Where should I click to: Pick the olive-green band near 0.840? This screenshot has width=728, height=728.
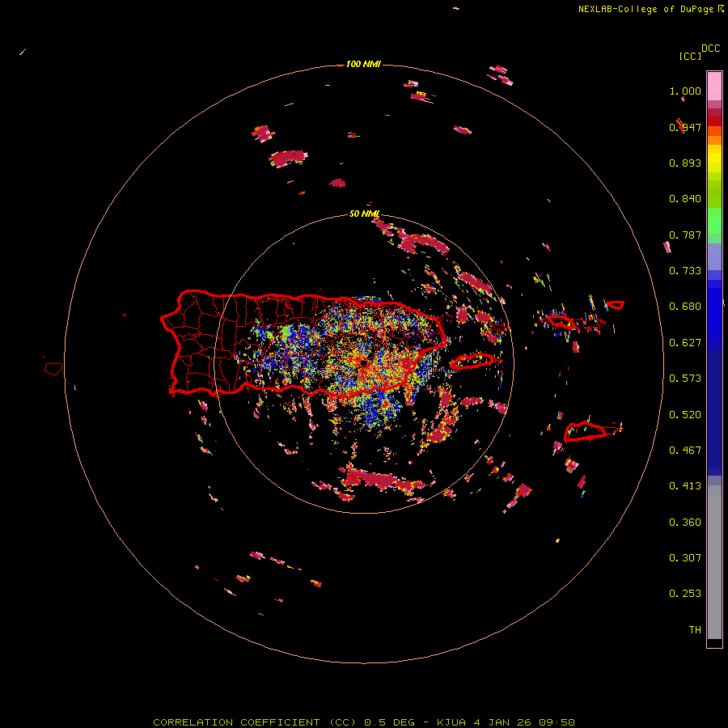coord(714,193)
